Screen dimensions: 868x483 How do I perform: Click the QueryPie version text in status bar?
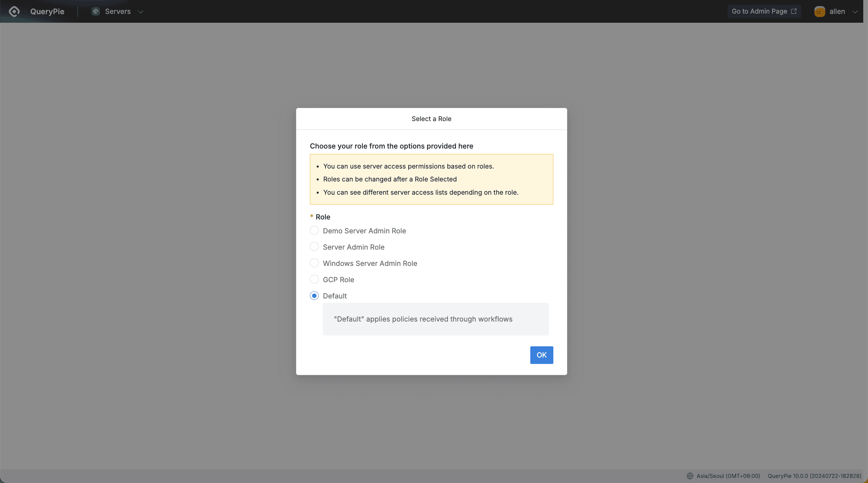click(814, 476)
